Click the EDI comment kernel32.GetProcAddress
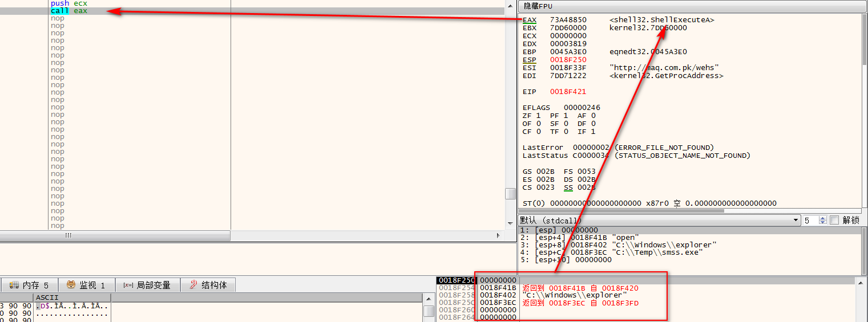 (666, 76)
